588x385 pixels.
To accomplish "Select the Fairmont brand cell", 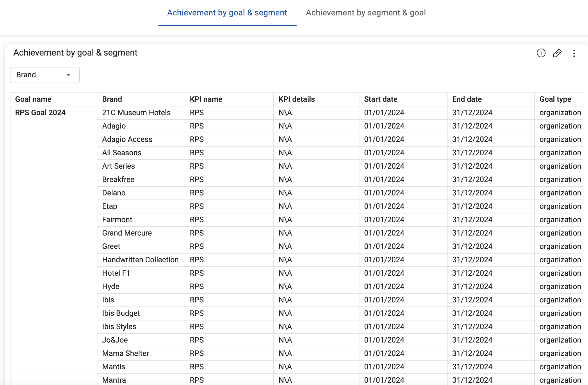I will click(x=117, y=220).
